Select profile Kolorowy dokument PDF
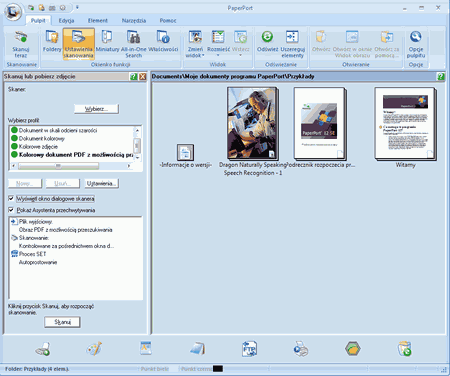450x376 pixels. click(72, 155)
